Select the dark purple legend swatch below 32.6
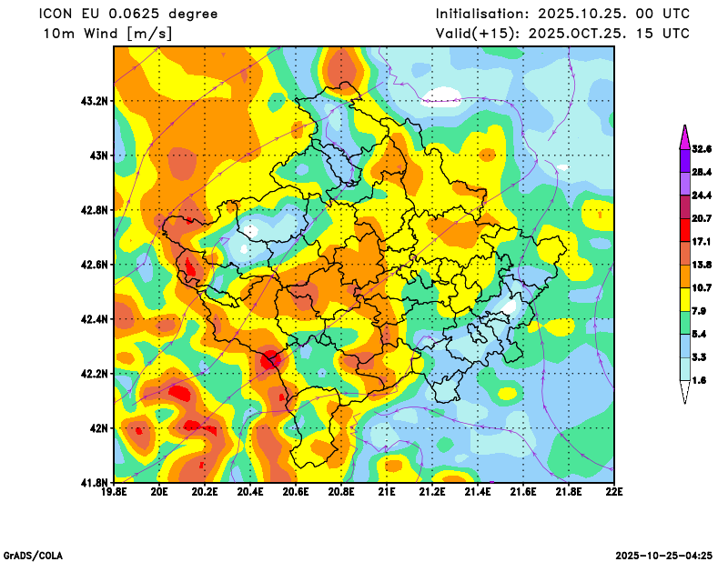Viewport: 728px width, 562px height. click(683, 160)
